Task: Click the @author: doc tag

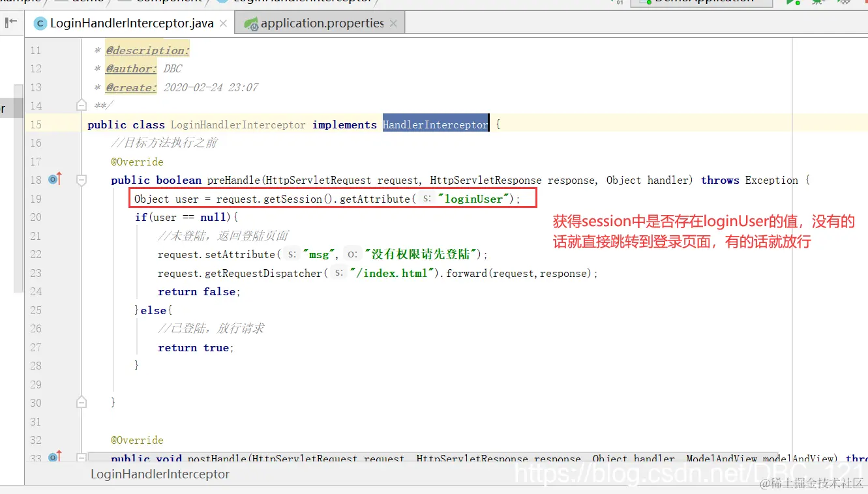Action: point(131,68)
